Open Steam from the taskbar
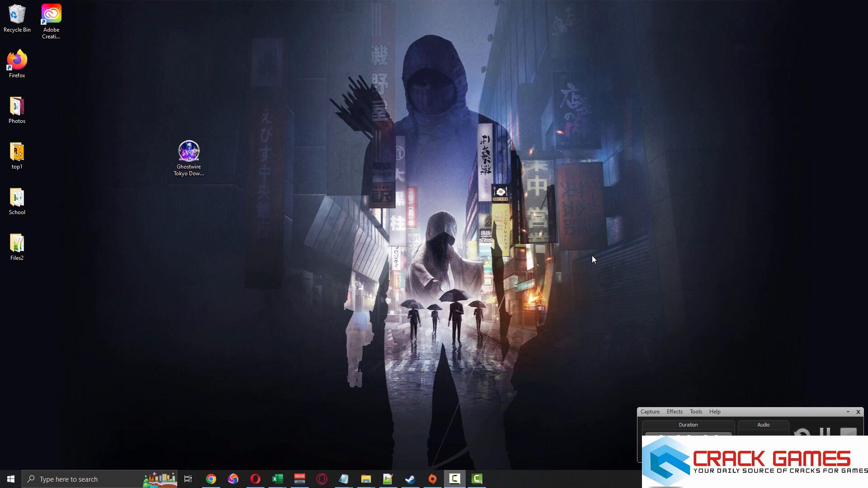Screen dimensions: 868x488 [410, 479]
